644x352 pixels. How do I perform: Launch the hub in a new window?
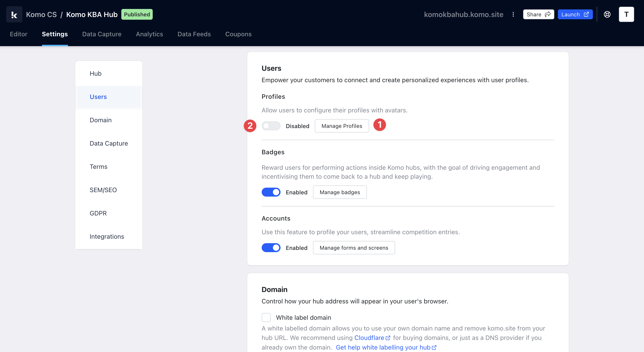coord(575,15)
